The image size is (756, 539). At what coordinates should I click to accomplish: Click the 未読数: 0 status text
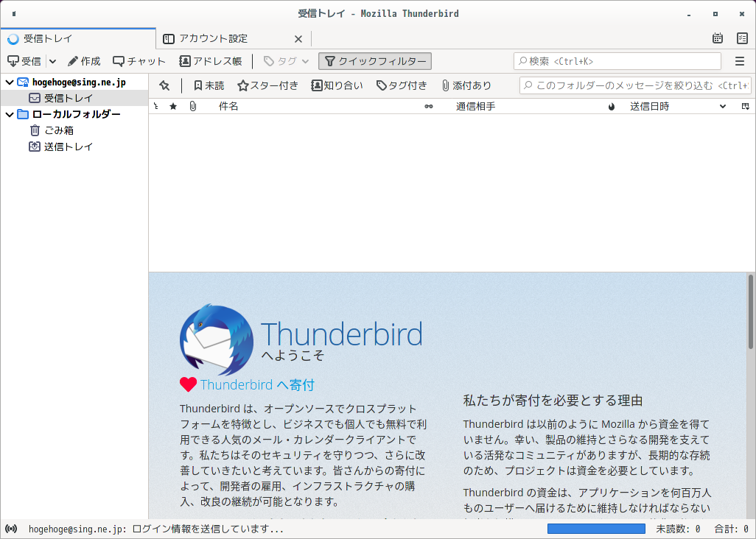click(678, 529)
